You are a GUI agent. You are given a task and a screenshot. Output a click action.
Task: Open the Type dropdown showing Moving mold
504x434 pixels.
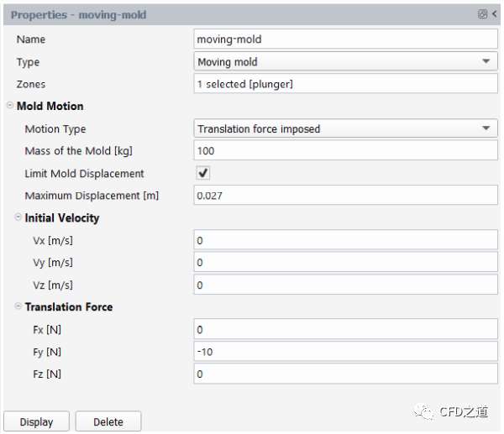click(345, 62)
